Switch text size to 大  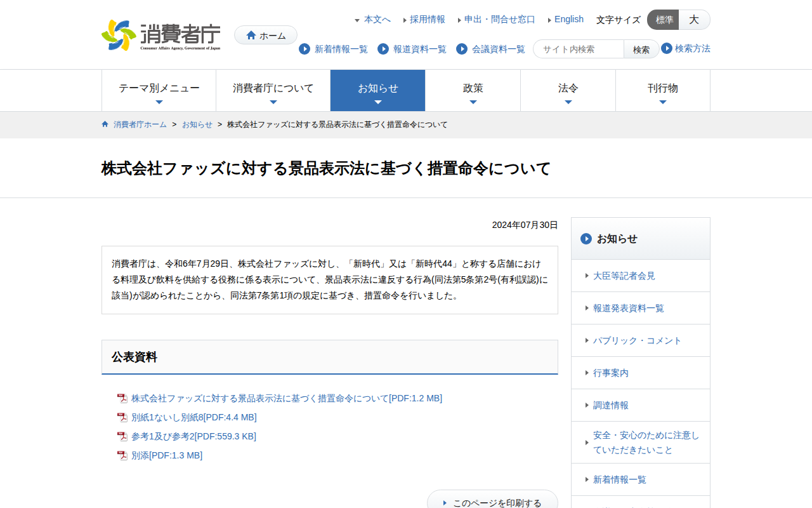(x=694, y=20)
